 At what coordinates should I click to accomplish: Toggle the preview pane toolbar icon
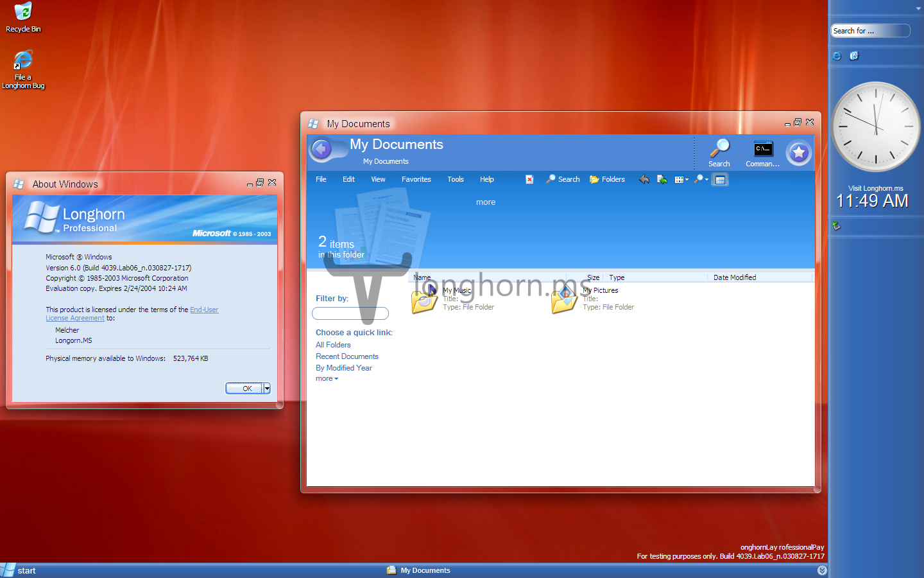(720, 180)
